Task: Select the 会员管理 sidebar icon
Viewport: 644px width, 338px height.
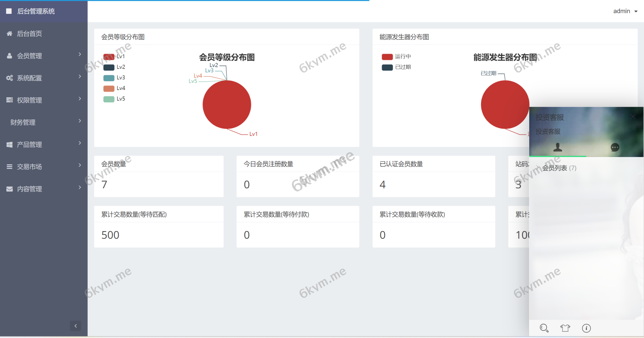Action: click(x=9, y=56)
